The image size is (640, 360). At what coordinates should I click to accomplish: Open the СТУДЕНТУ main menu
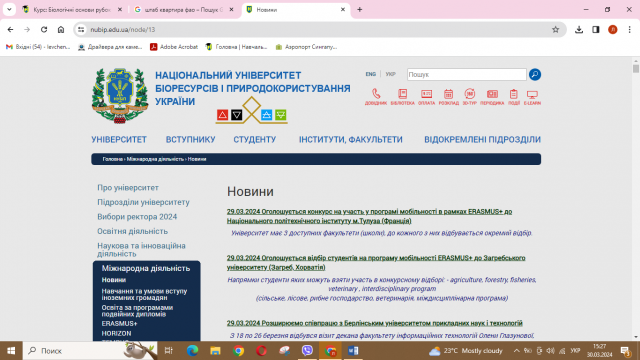tap(255, 140)
